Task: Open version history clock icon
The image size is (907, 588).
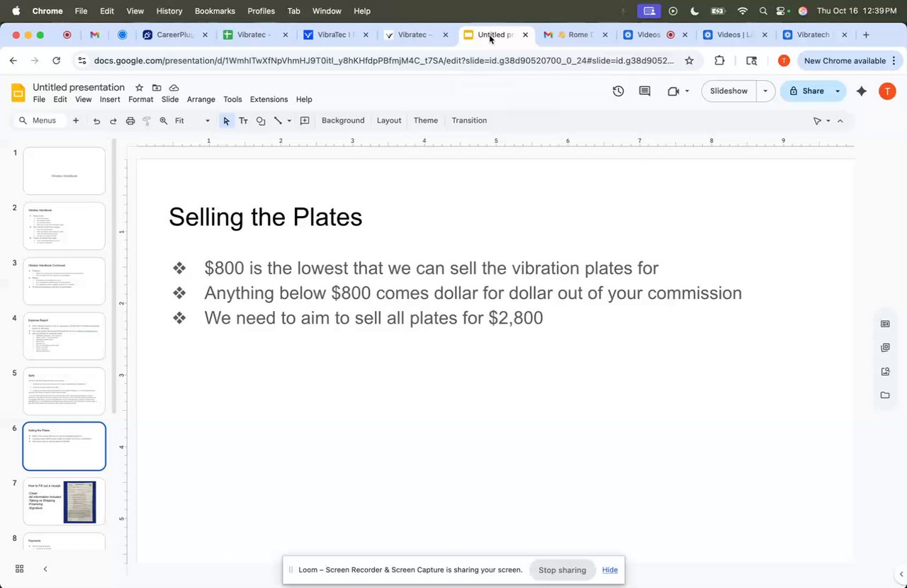Action: 618,91
